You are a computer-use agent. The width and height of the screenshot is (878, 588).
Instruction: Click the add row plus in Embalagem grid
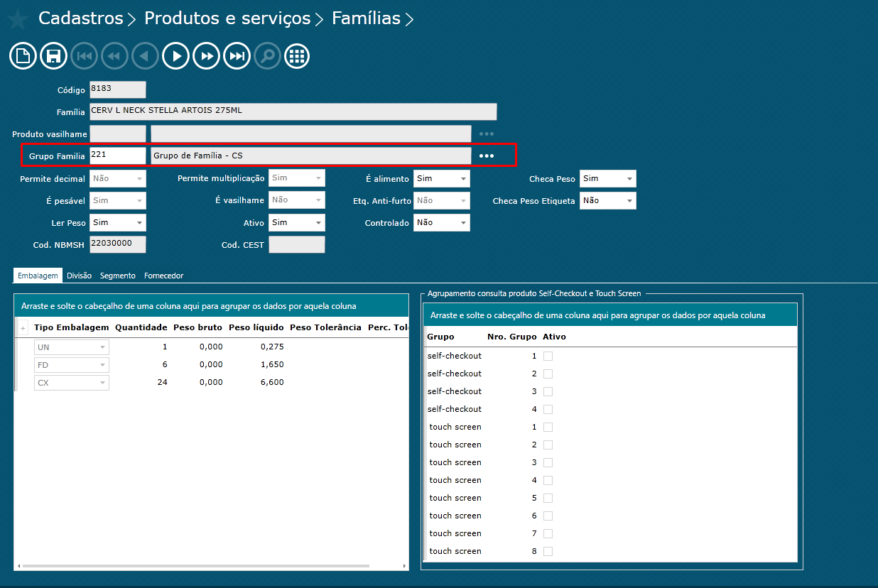(22, 328)
